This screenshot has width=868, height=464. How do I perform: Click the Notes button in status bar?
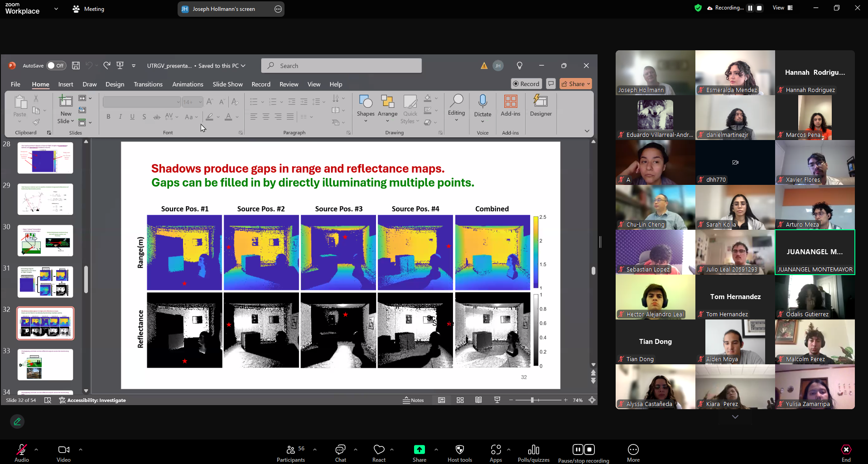(413, 400)
